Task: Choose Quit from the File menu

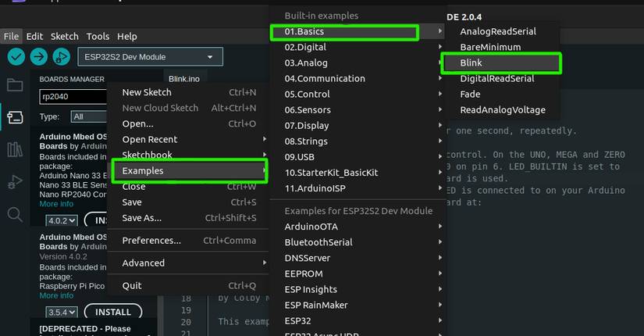Action: [x=189, y=285]
